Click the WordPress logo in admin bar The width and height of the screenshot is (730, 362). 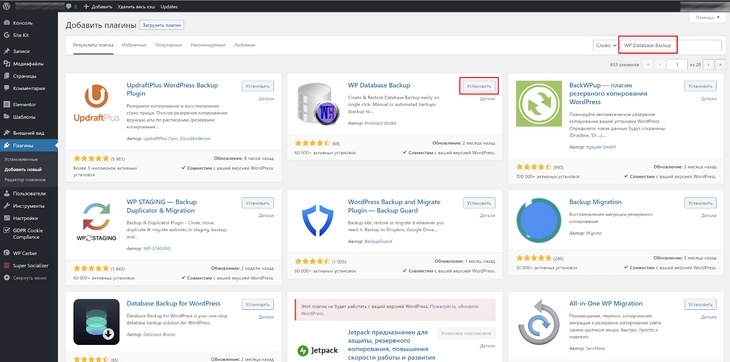7,7
